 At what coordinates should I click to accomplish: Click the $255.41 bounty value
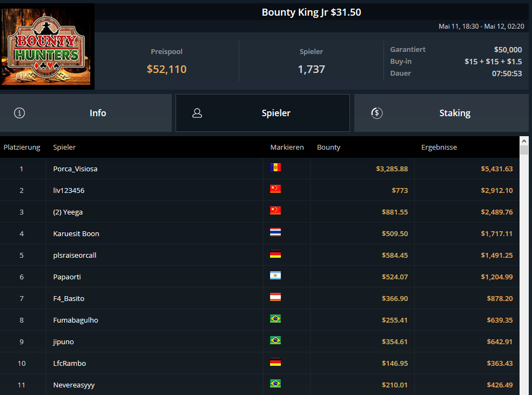pos(395,320)
